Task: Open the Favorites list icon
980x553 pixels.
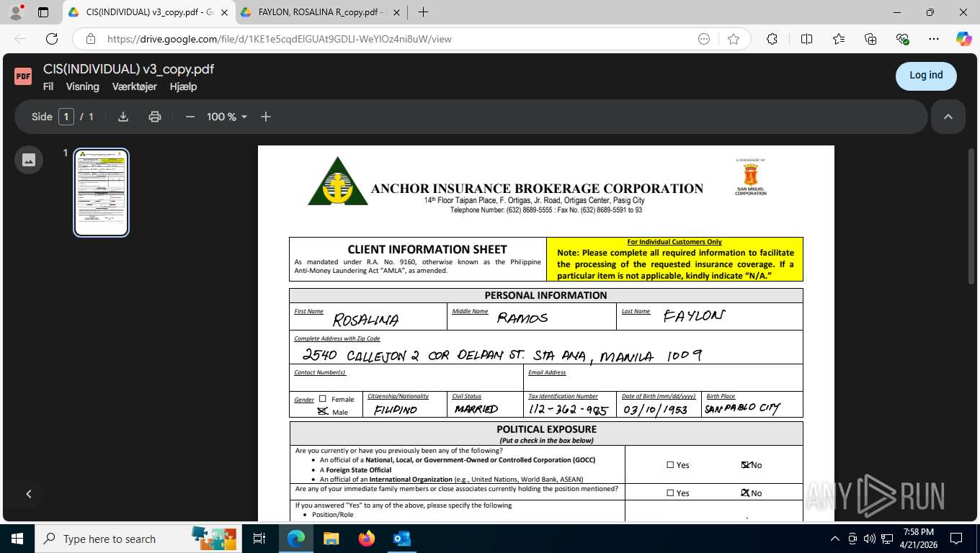Action: [x=839, y=39]
